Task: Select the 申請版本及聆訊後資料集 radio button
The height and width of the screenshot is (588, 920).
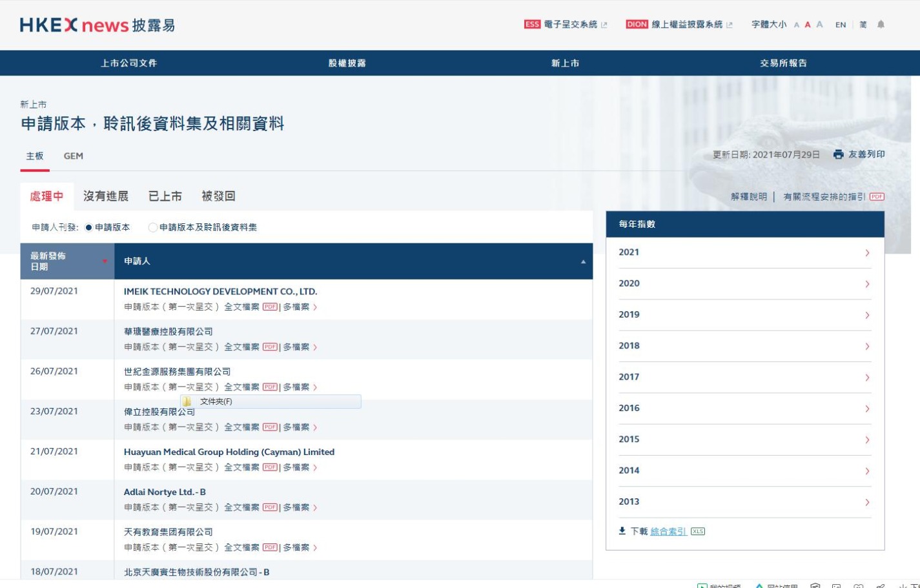Action: pyautogui.click(x=152, y=227)
